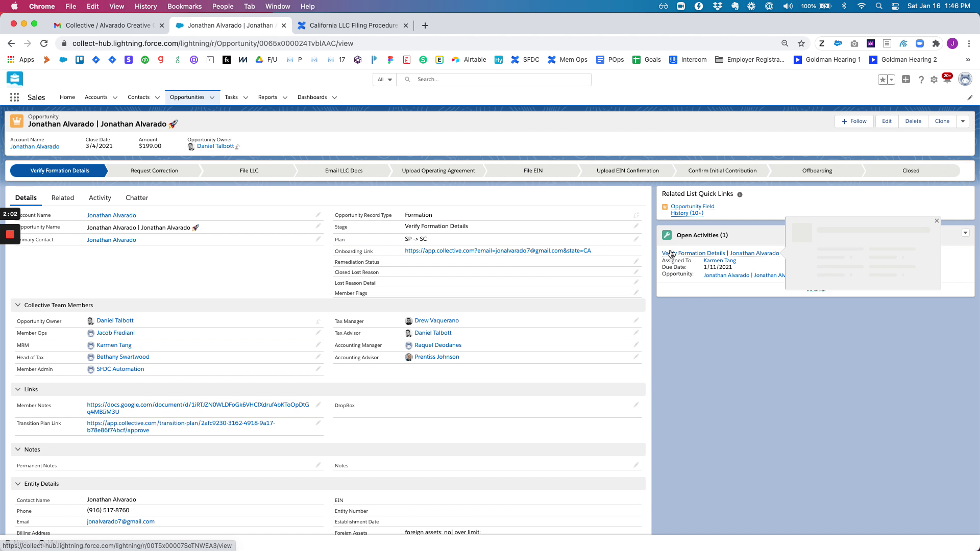Click the Salesforce Help question mark icon
Screen dimensions: 980x551
pos(921,80)
